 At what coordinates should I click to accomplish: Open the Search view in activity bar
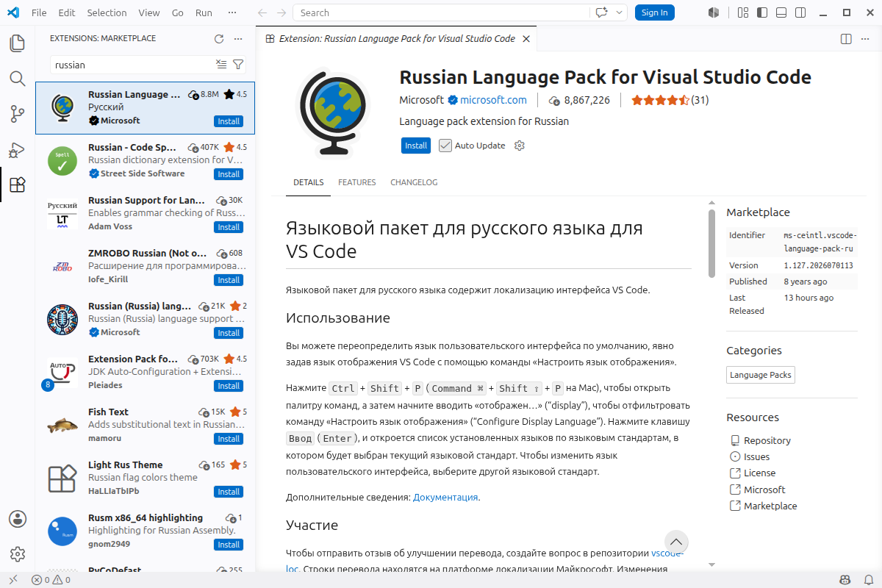point(18,79)
